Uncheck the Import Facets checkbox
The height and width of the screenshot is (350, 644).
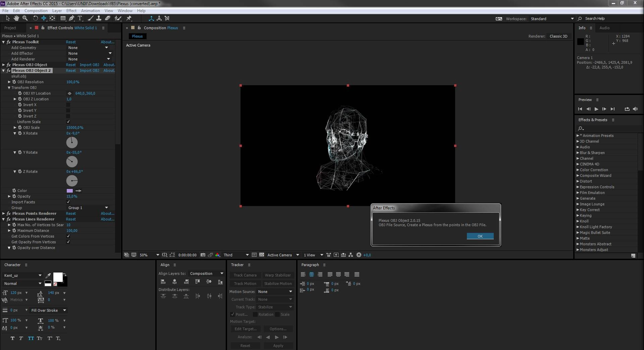(68, 202)
